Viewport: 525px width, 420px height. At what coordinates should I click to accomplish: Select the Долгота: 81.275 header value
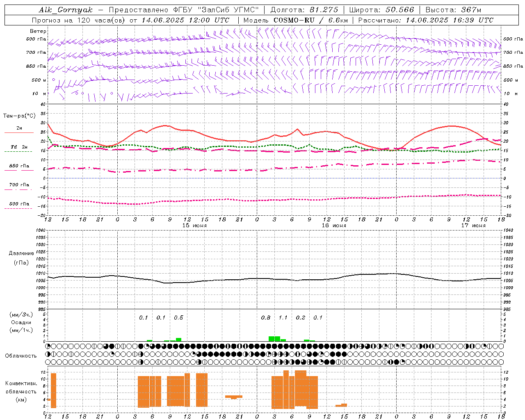(304, 10)
